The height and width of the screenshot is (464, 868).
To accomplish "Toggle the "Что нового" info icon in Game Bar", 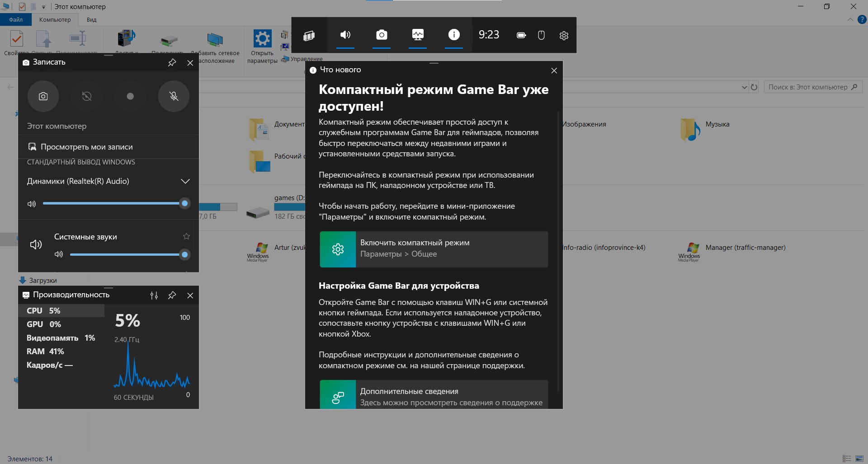I will (x=454, y=35).
